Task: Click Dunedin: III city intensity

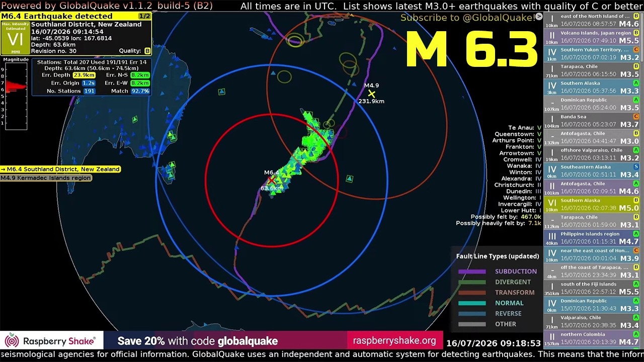Action: pyautogui.click(x=523, y=192)
